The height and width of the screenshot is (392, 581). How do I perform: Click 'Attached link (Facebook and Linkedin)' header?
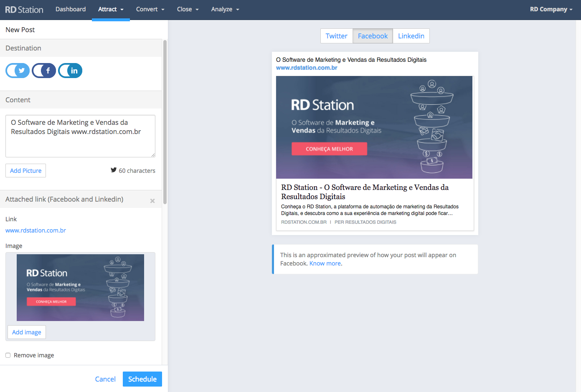tap(64, 199)
